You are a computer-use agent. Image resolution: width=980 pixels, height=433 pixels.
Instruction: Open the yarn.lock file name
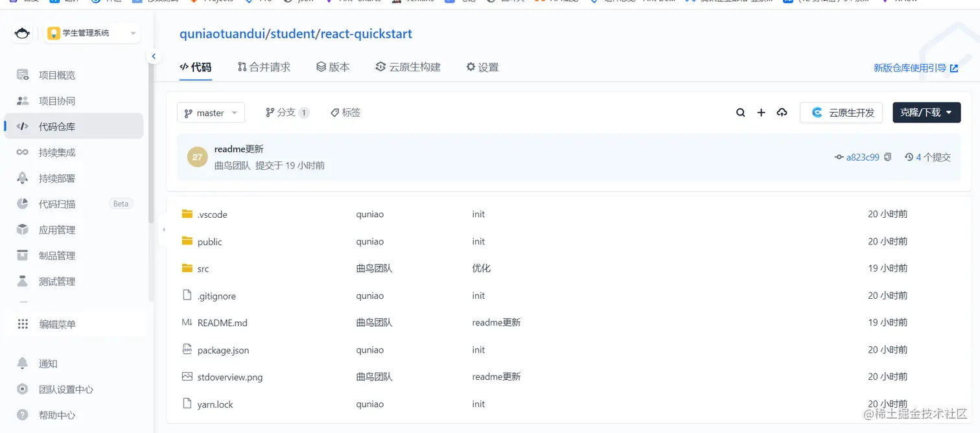[215, 404]
